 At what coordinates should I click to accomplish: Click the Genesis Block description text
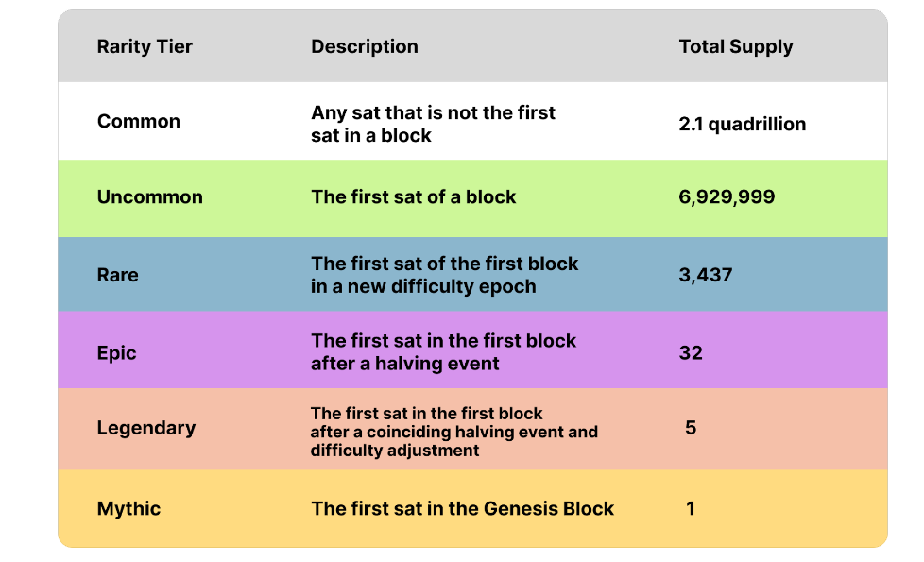(x=463, y=508)
